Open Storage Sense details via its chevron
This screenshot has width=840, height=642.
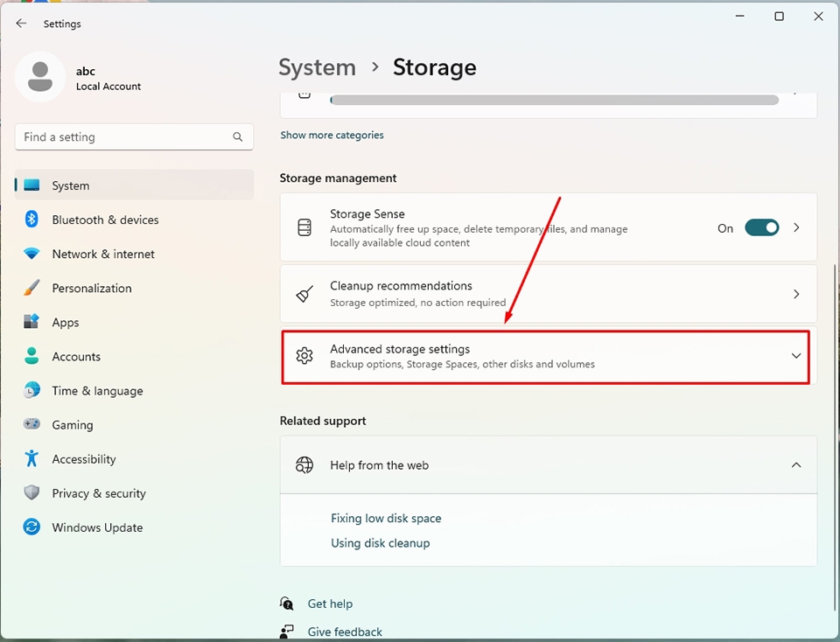pos(796,227)
